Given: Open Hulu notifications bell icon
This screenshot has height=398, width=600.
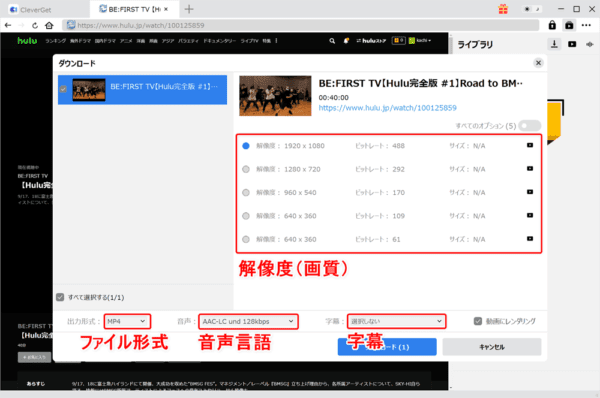Looking at the screenshot, I should (346, 41).
